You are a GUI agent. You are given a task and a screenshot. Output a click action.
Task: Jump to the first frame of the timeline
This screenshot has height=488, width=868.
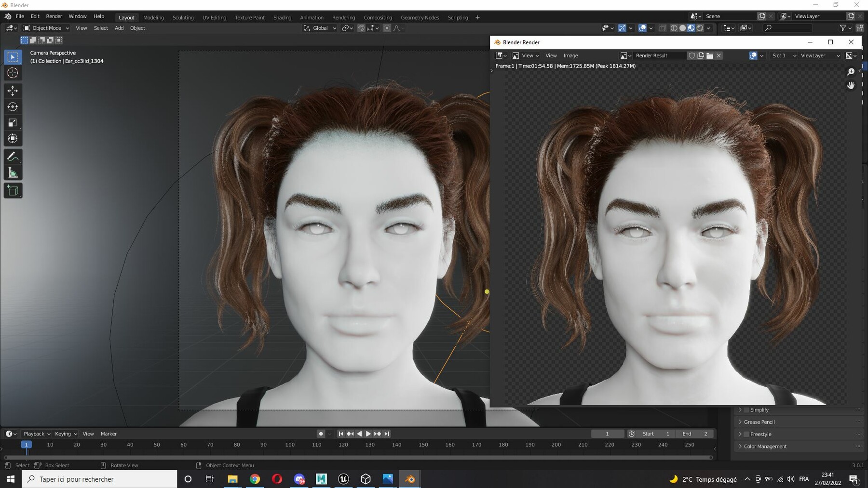(341, 434)
